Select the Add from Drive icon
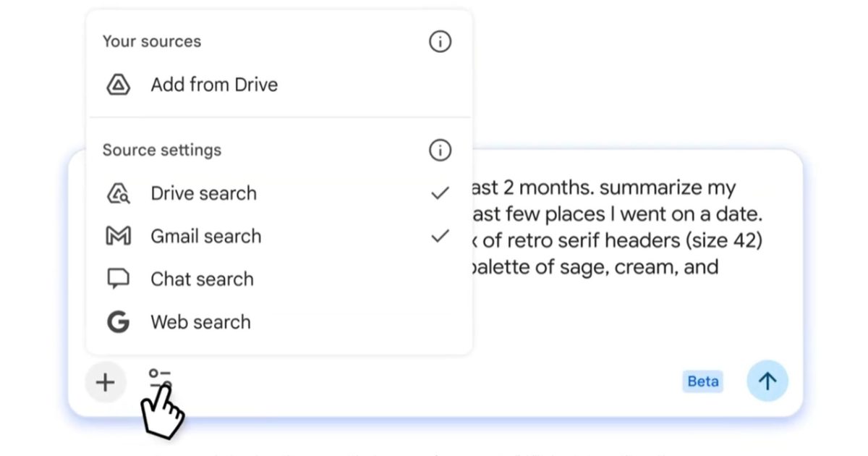 (x=119, y=85)
